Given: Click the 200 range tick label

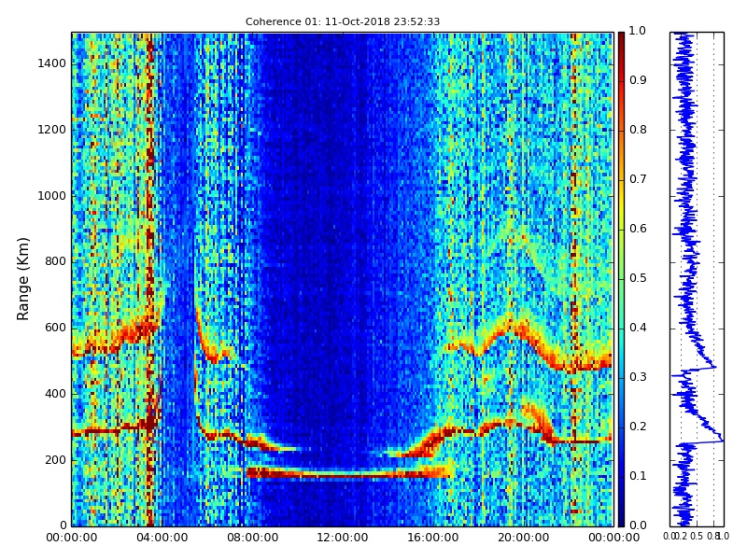Looking at the screenshot, I should [55, 460].
